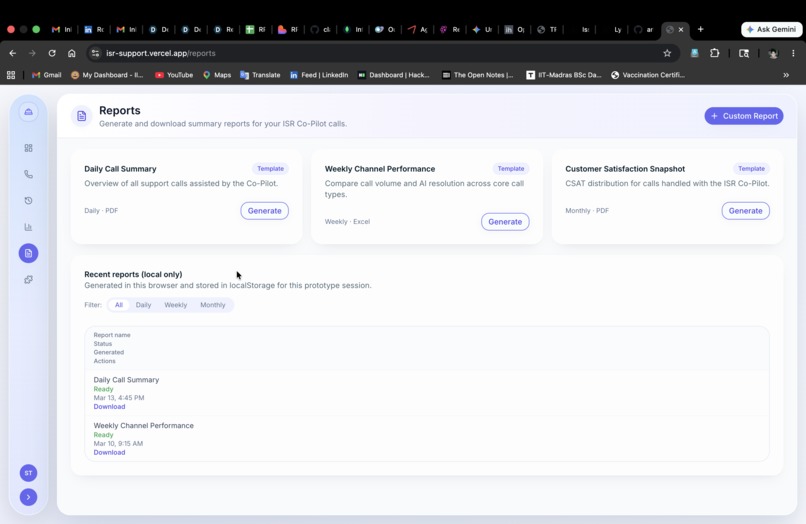Open the ST user avatar in the sidebar
806x524 pixels.
(28, 473)
